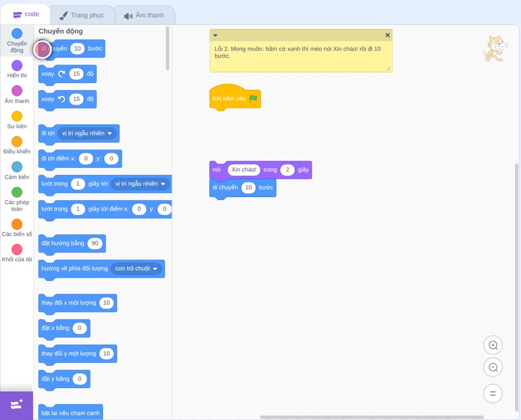521x420 pixels.
Task: Select the Các phép toán category circle
Action: 17,192
